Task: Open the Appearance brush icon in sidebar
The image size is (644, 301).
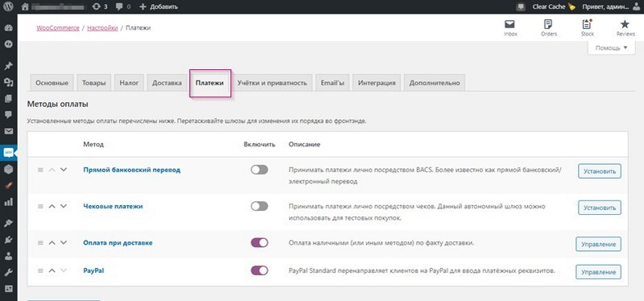Action: [9, 224]
